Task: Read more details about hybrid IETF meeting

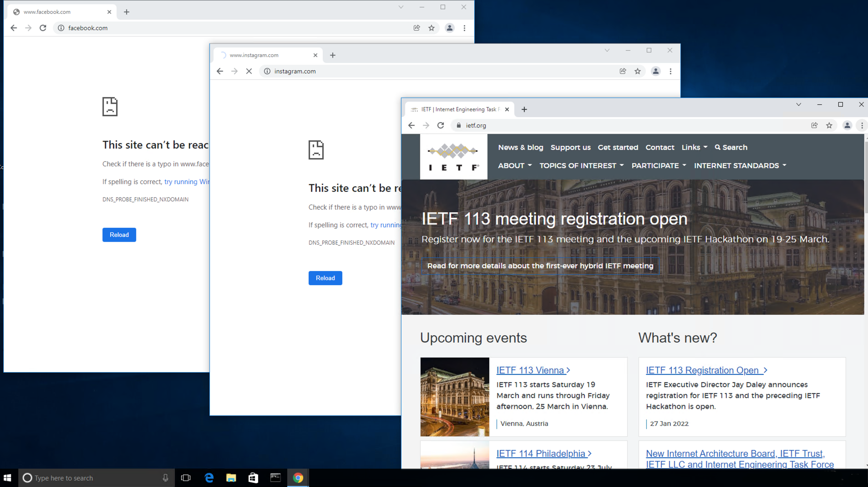Action: (540, 266)
